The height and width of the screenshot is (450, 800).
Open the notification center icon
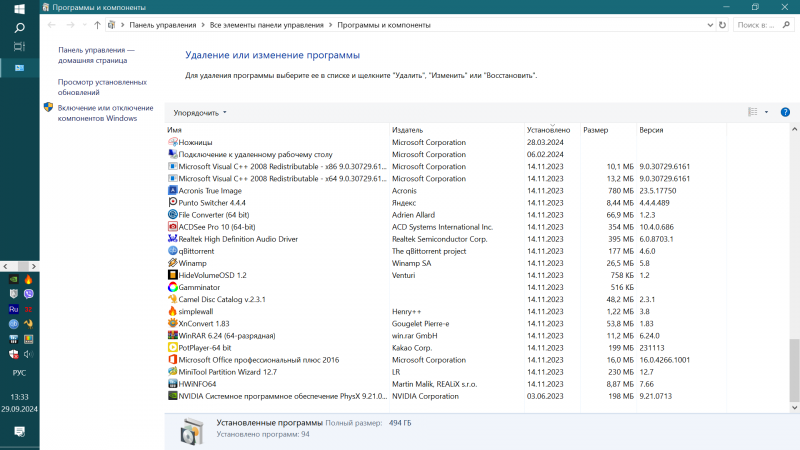19,432
